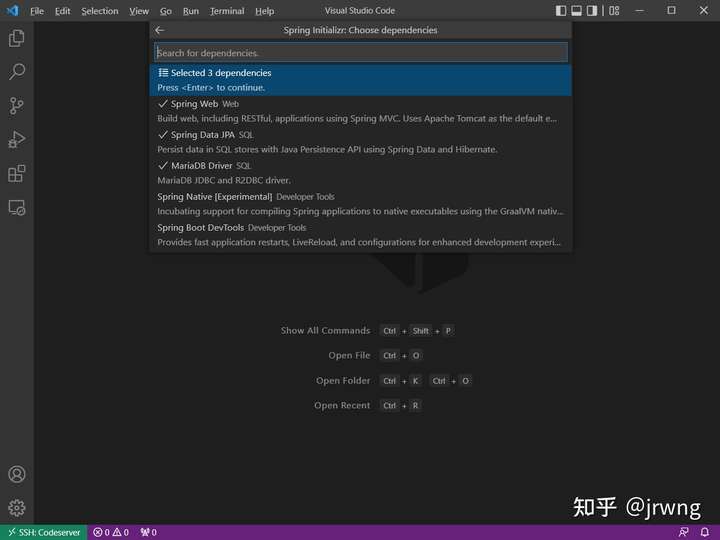This screenshot has height=540, width=720.
Task: Click the Open Folder label
Action: point(343,381)
